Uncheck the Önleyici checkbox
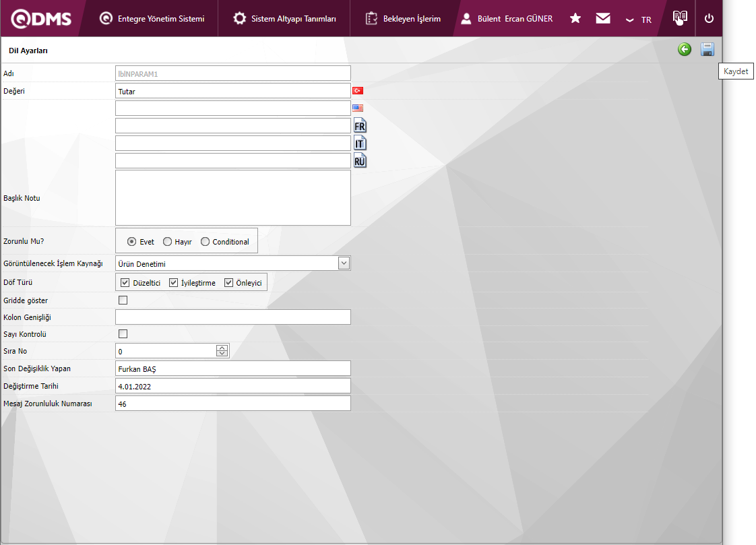756x545 pixels. (228, 282)
